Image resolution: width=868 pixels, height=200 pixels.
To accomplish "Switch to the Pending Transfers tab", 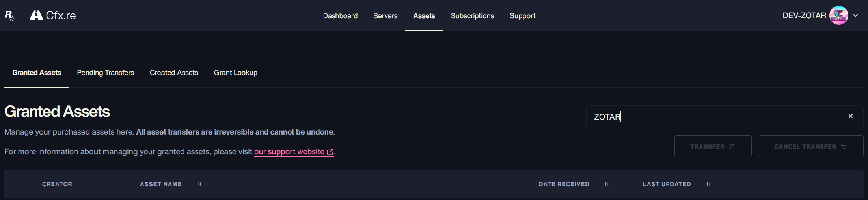I will [x=105, y=73].
